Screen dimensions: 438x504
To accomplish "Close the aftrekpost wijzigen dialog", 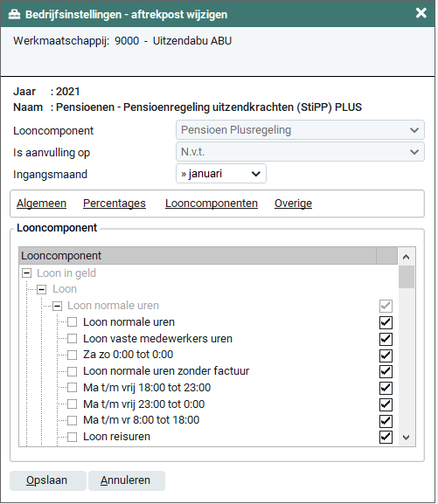I will [421, 13].
